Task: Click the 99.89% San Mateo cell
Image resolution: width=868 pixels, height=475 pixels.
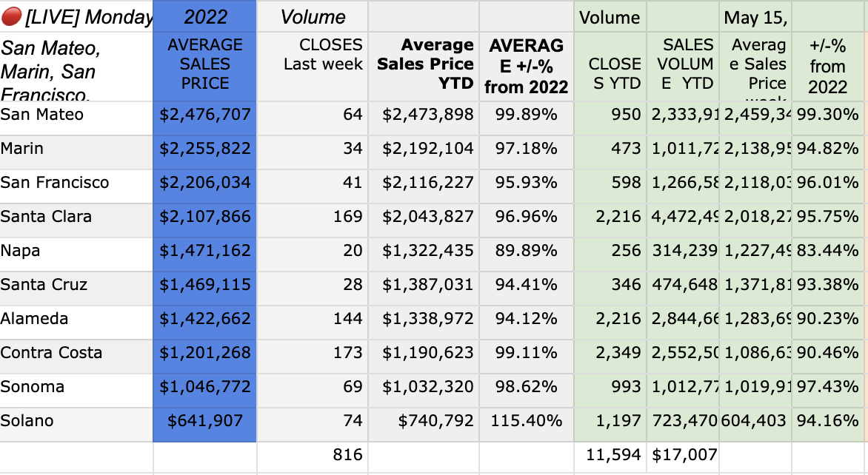Action: 527,118
